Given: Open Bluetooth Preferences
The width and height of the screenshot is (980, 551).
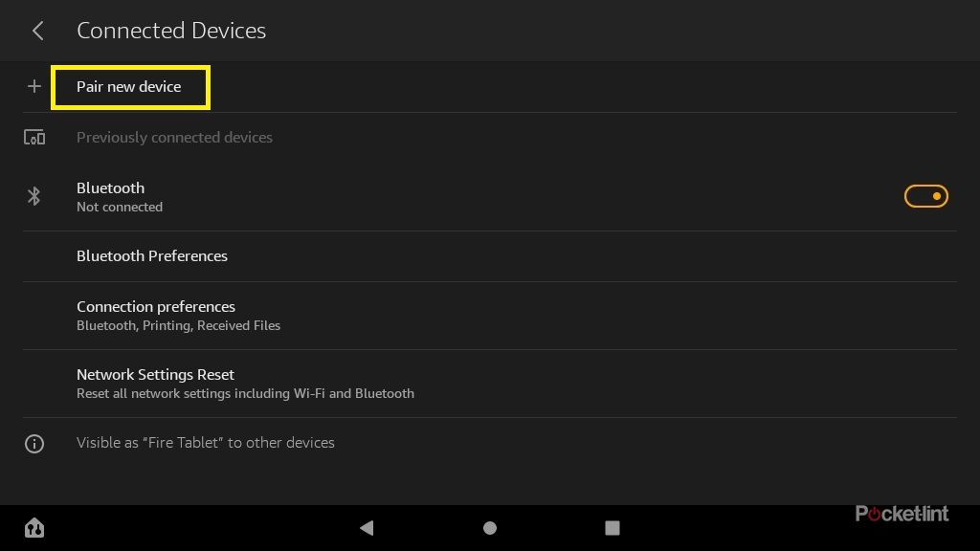Looking at the screenshot, I should click(x=152, y=256).
